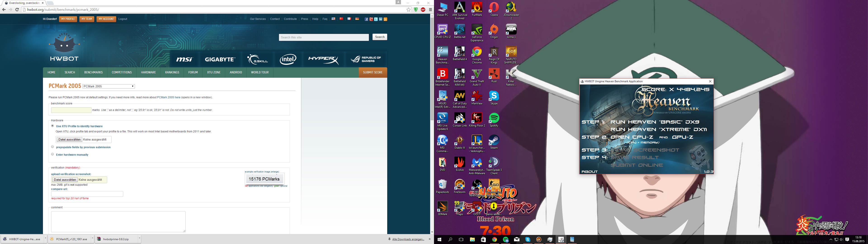This screenshot has height=244, width=868.
Task: Open the Dieser PC desktop icon
Action: tap(442, 9)
